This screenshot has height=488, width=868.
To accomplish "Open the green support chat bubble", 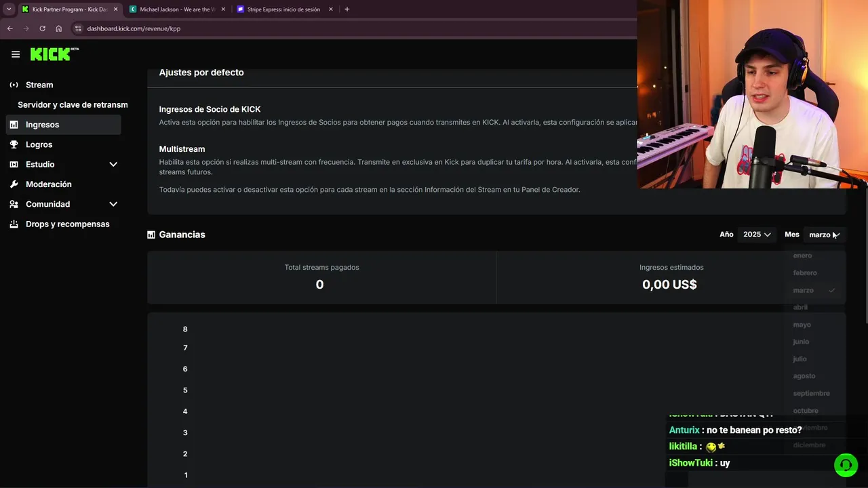I will (846, 465).
